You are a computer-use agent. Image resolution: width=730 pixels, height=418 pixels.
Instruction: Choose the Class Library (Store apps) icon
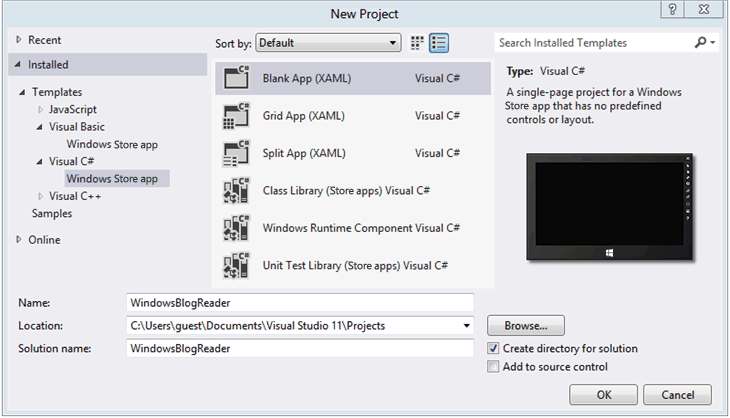click(x=235, y=190)
